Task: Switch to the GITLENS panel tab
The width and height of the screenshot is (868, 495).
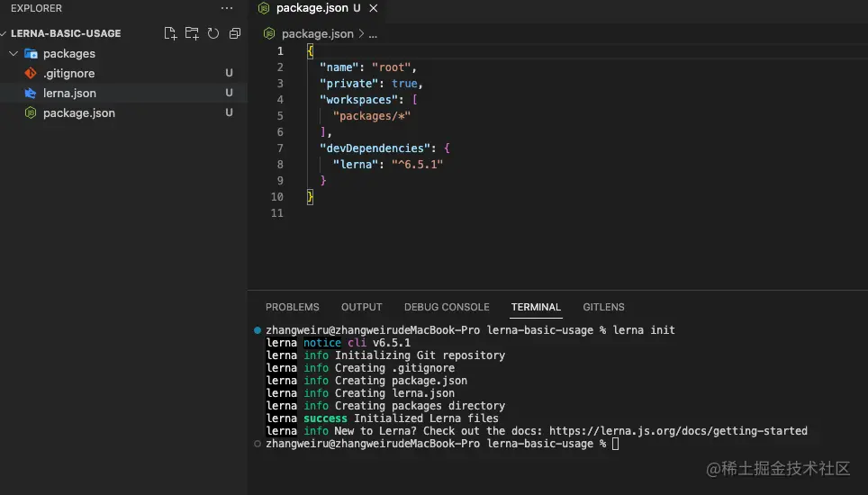Action: [x=603, y=307]
